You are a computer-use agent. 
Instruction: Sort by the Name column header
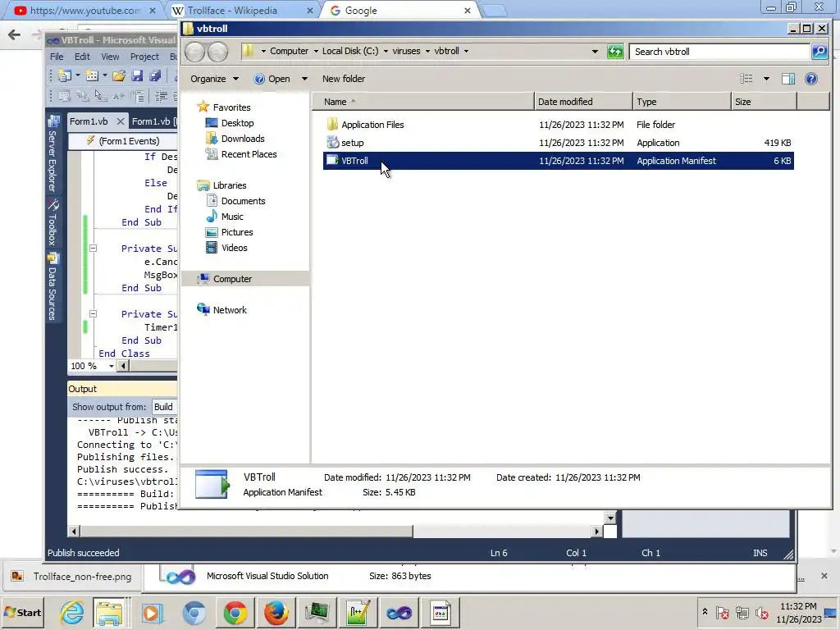(x=422, y=102)
